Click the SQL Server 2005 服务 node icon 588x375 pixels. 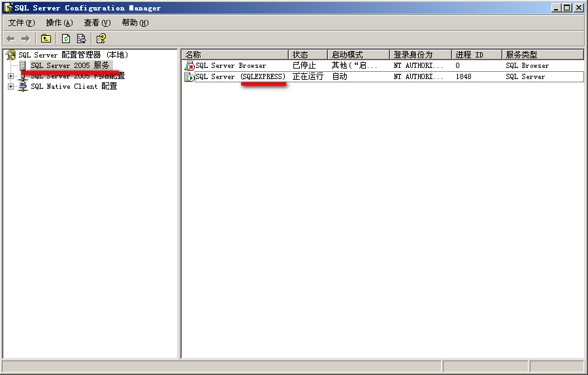23,65
